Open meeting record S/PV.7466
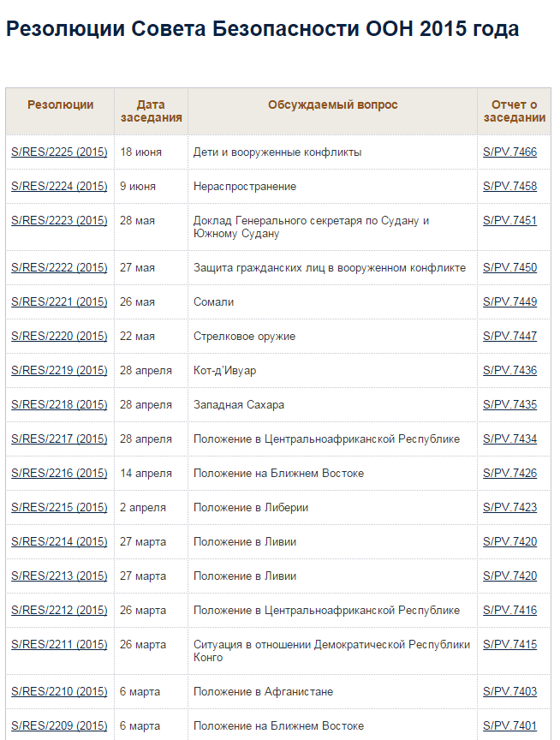Image resolution: width=560 pixels, height=740 pixels. [x=510, y=152]
